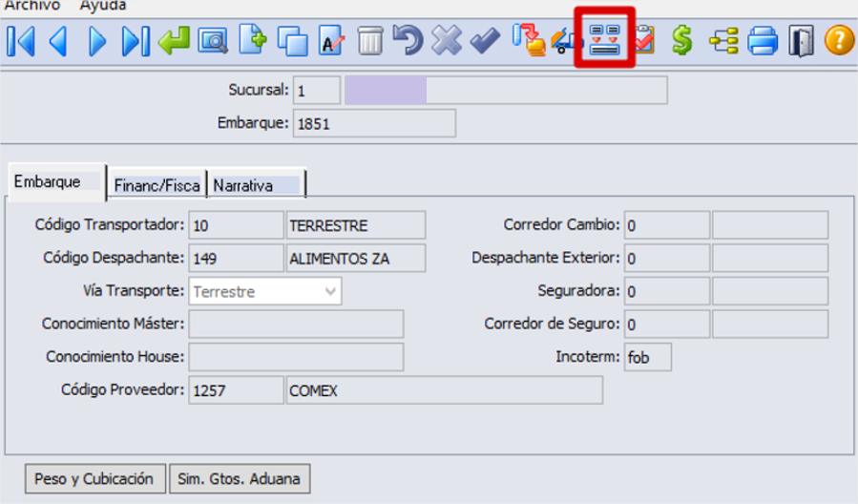Click the Corredor Cambio code field
The width and height of the screenshot is (858, 504).
pyautogui.click(x=666, y=225)
